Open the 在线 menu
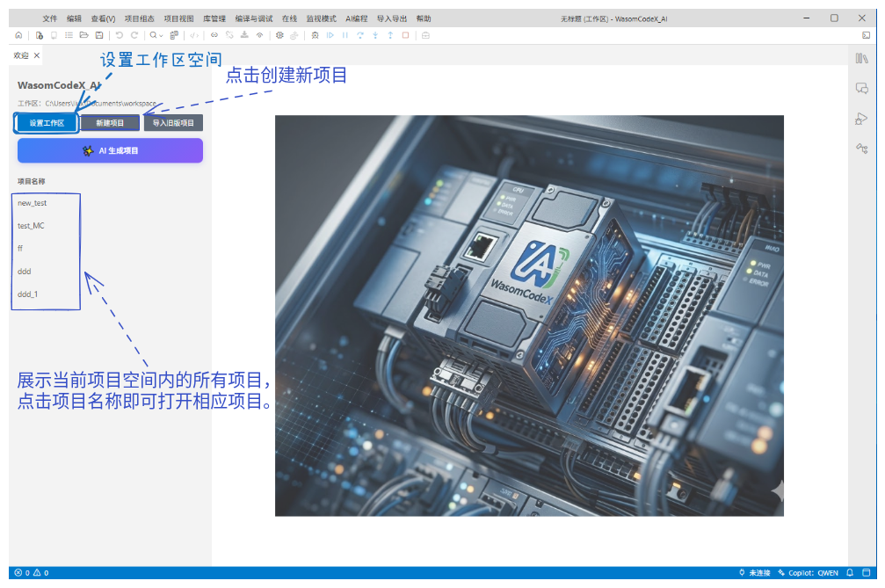Viewport: 885px width, 588px height. (289, 18)
